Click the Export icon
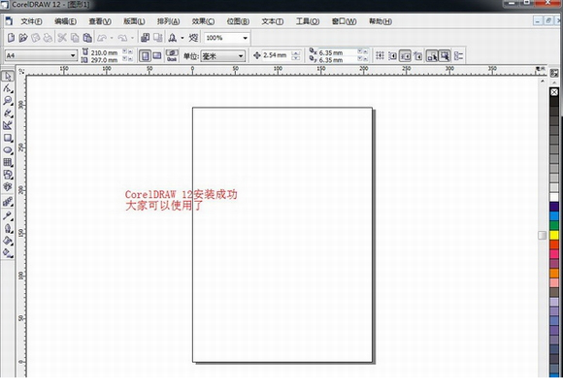This screenshot has width=563, height=392. pyautogui.click(x=157, y=37)
